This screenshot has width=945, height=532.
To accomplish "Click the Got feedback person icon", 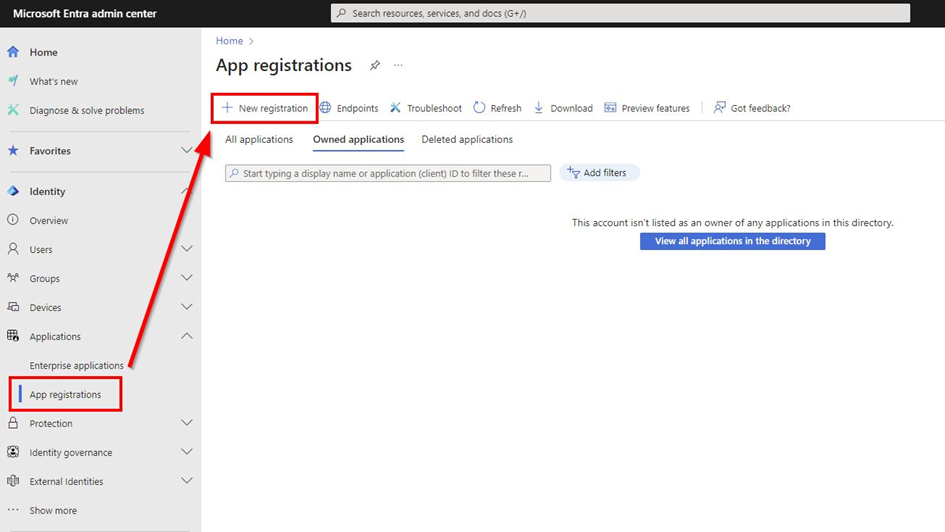I will click(720, 107).
